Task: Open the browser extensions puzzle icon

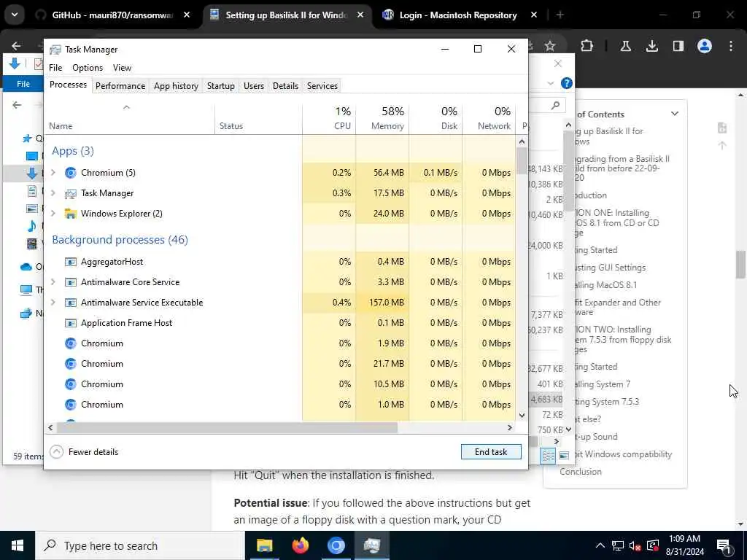Action: click(587, 46)
